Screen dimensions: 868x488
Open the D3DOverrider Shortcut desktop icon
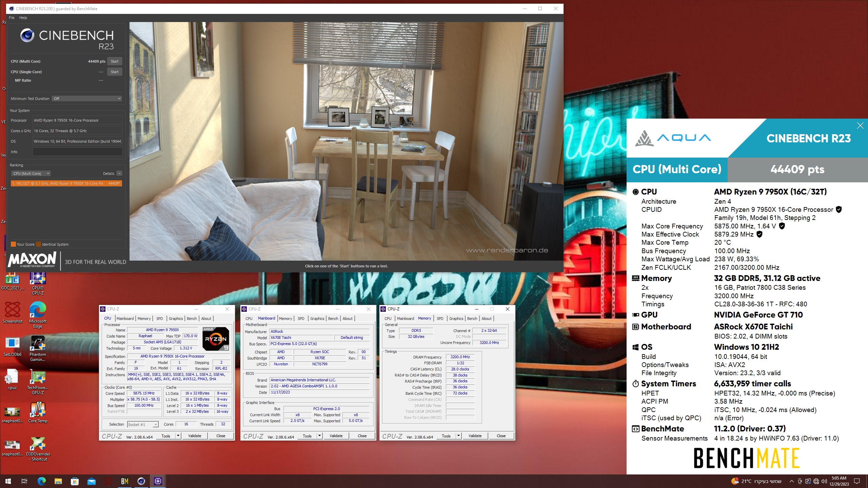pos(38,448)
